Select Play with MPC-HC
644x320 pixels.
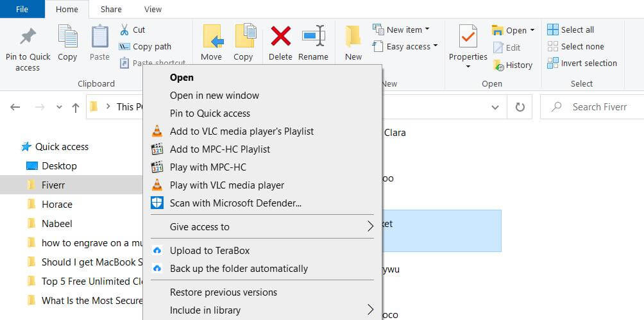click(262, 167)
